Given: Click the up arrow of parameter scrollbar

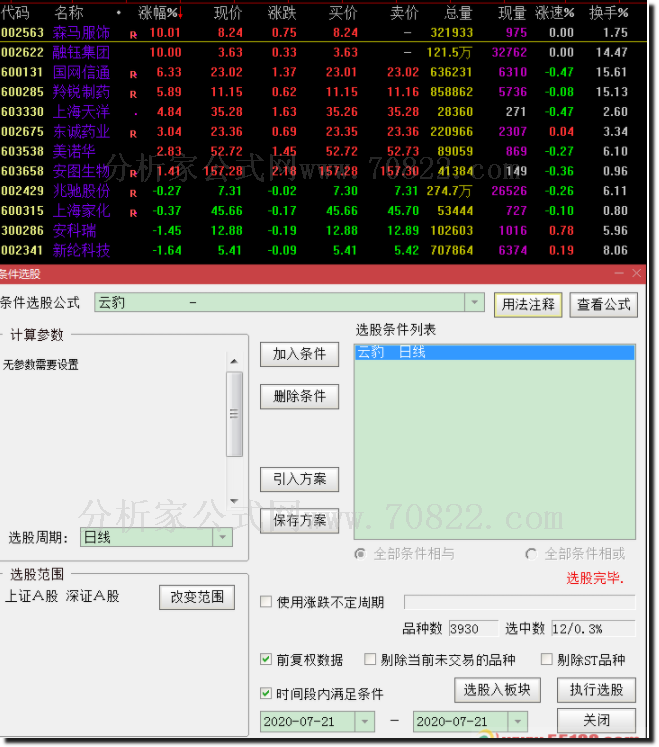Looking at the screenshot, I should [234, 361].
